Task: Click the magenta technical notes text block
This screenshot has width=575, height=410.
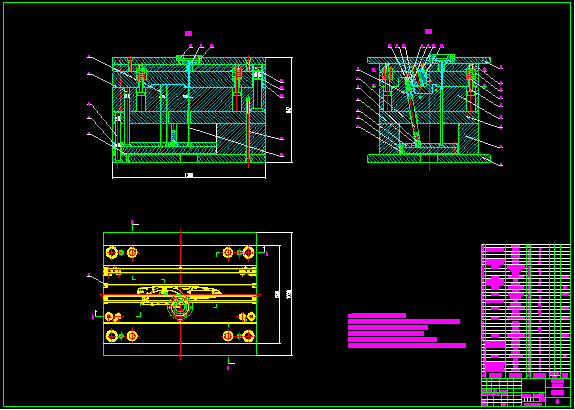Action: [407, 330]
